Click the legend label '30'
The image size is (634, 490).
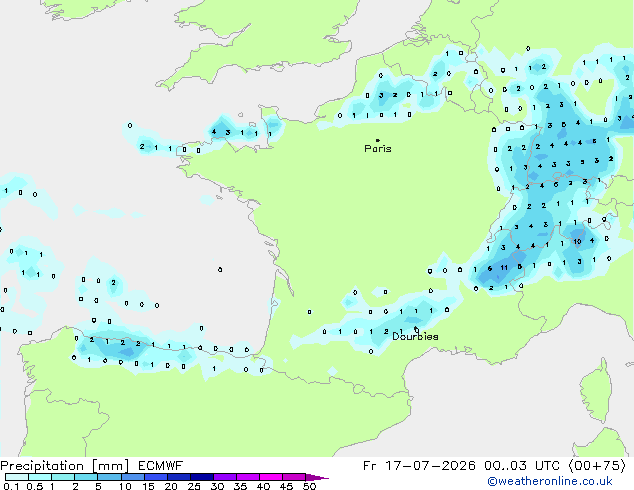click(217, 486)
